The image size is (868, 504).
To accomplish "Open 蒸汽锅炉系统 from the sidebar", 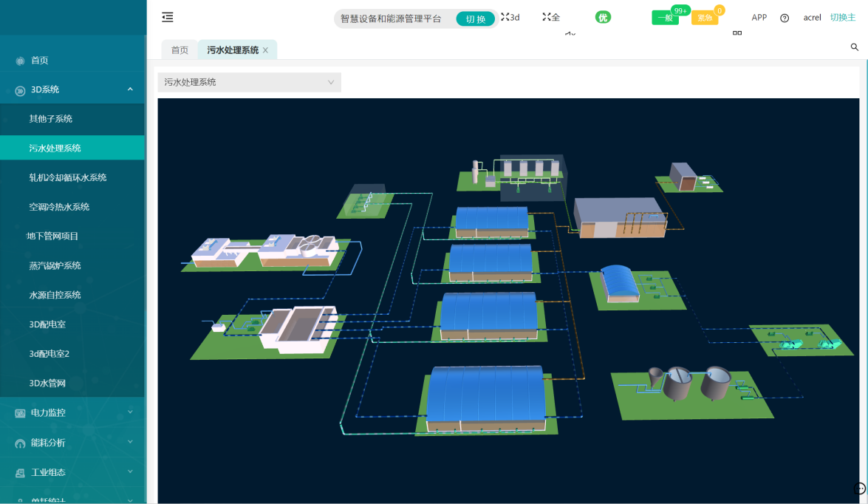I will pyautogui.click(x=55, y=265).
